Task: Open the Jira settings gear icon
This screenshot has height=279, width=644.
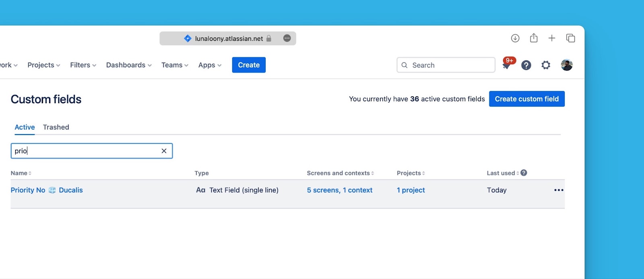Action: pyautogui.click(x=546, y=65)
